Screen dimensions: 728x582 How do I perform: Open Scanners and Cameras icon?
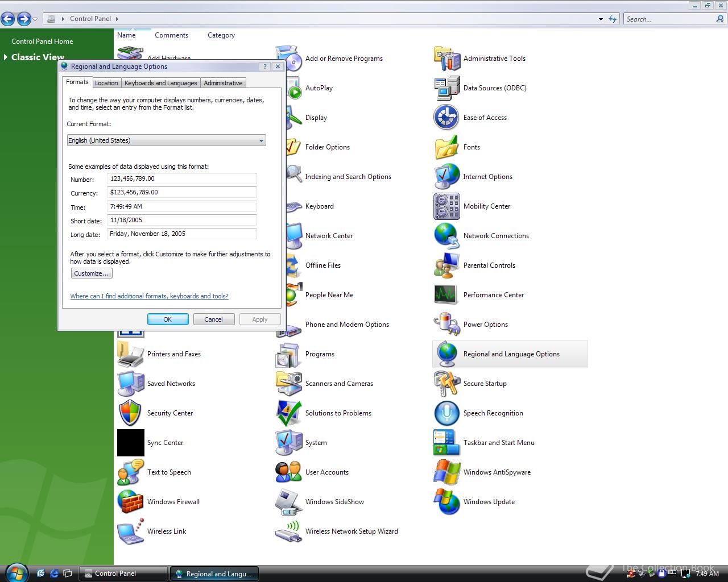point(289,384)
